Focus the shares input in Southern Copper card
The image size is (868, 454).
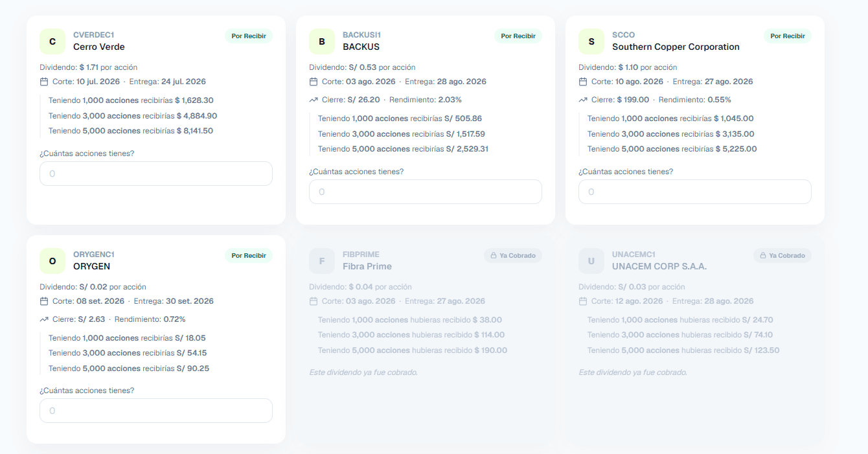tap(695, 192)
